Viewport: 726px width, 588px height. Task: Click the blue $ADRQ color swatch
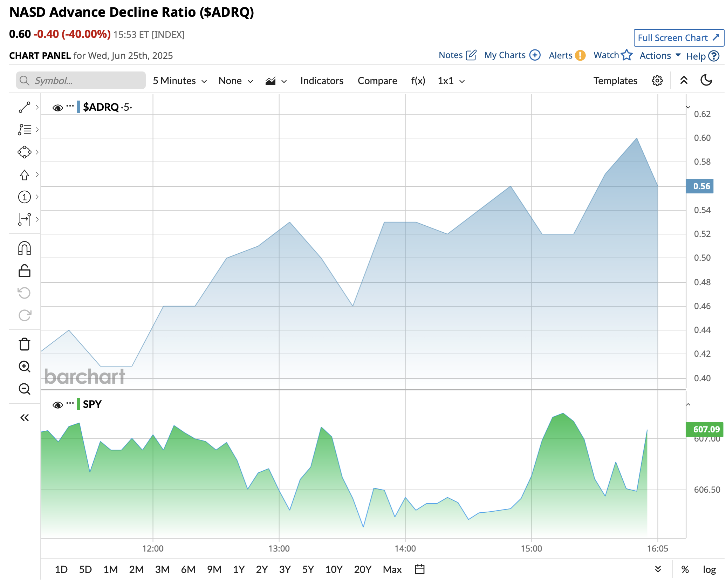[x=78, y=107]
